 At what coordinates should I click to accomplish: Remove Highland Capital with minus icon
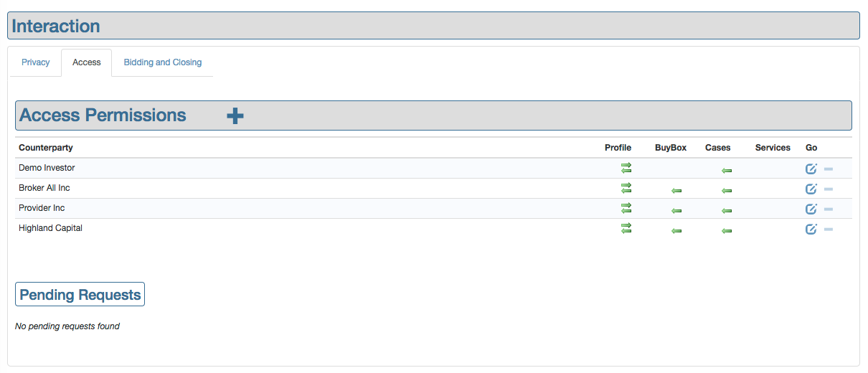829,230
